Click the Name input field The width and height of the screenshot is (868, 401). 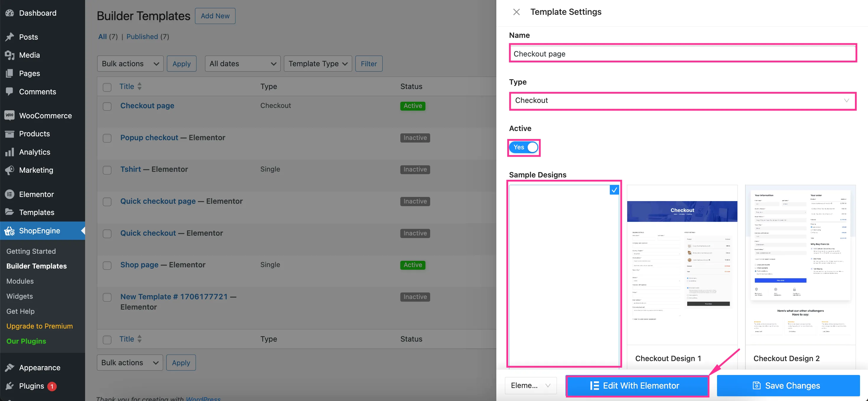[682, 54]
